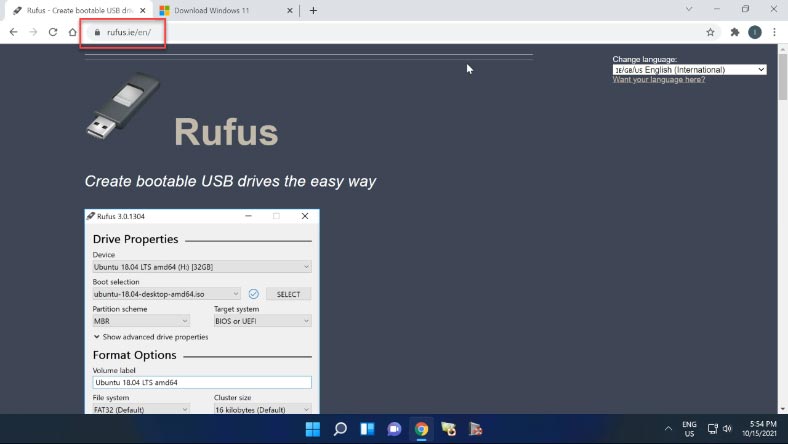Click the large Rufus heading

(x=226, y=132)
